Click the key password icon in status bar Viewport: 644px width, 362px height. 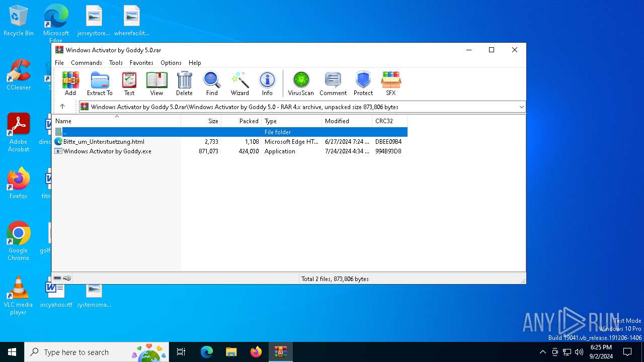(67, 279)
